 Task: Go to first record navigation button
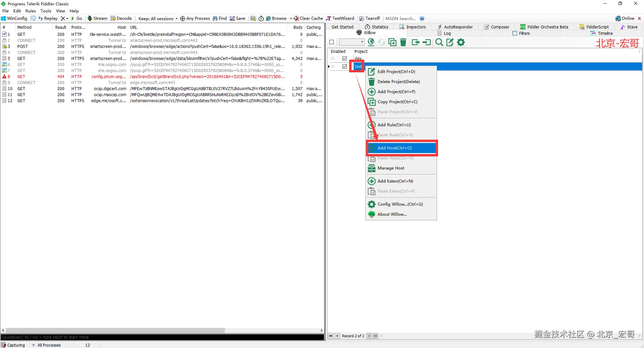331,336
